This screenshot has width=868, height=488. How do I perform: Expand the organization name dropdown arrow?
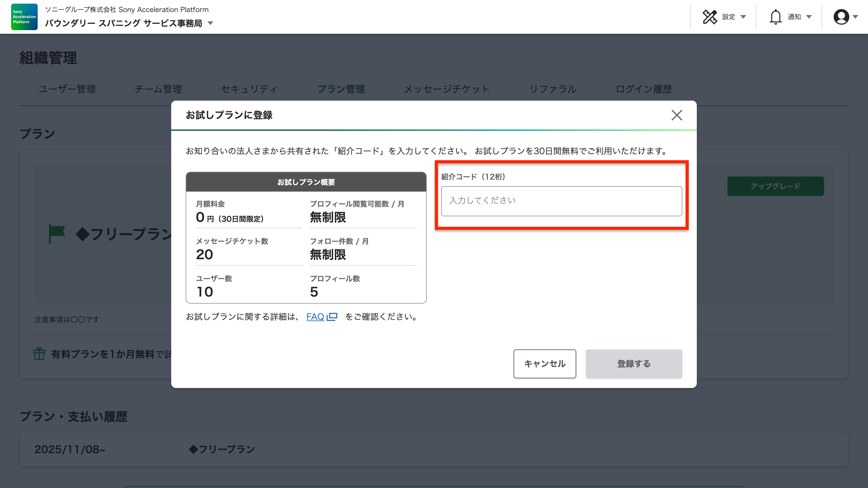point(211,23)
